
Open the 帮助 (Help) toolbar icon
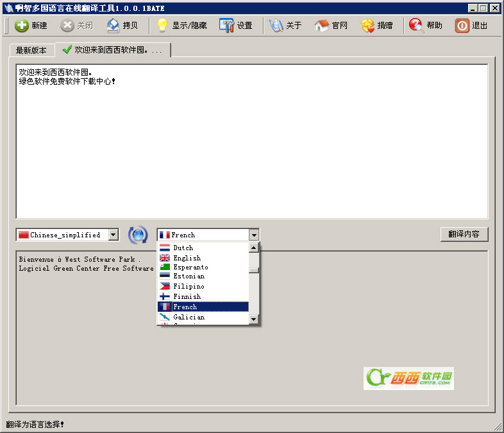[x=416, y=26]
